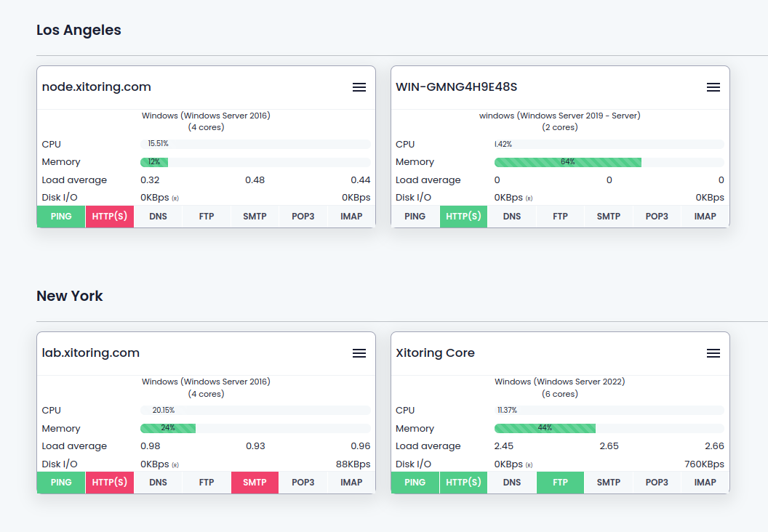The image size is (768, 532).
Task: Select the green HTTP(S) badge on WIN-GMNG4H9E48S
Action: [x=463, y=216]
